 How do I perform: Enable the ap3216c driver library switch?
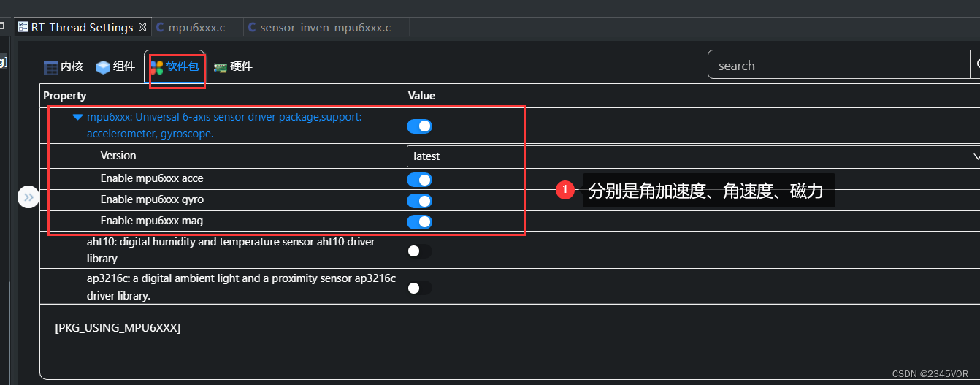pyautogui.click(x=419, y=288)
